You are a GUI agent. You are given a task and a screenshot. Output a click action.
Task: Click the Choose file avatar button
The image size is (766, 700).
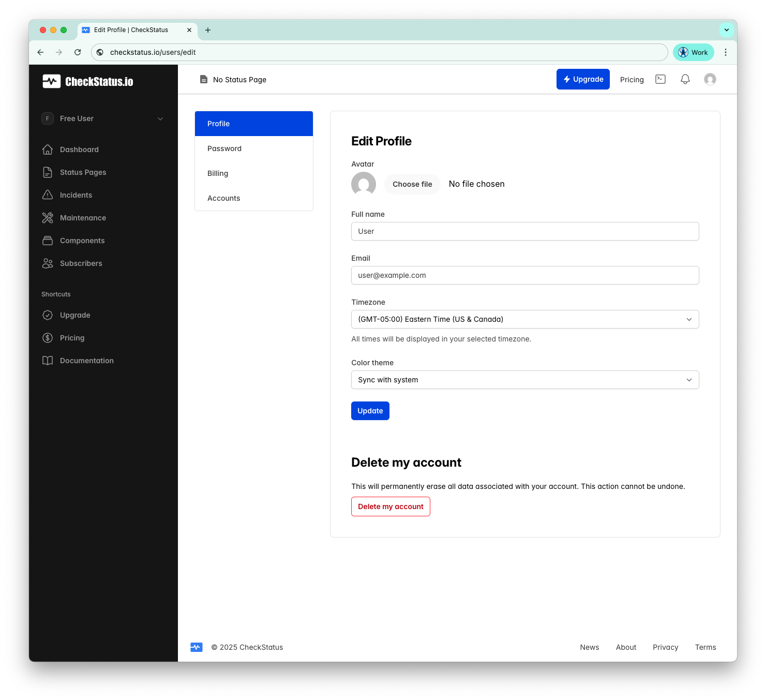412,184
